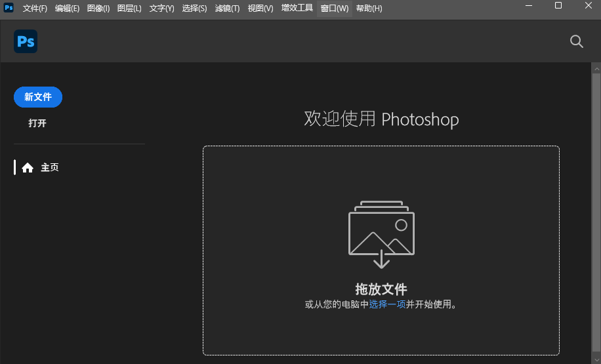Open the 窗口(W) menu
The width and height of the screenshot is (601, 364).
click(x=335, y=9)
